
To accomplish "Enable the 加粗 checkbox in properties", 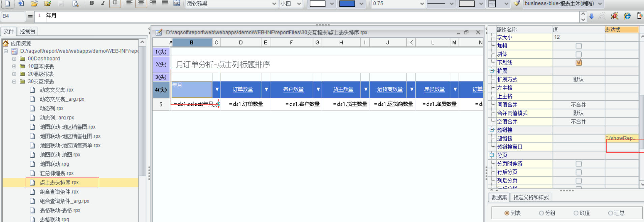I will (x=579, y=46).
